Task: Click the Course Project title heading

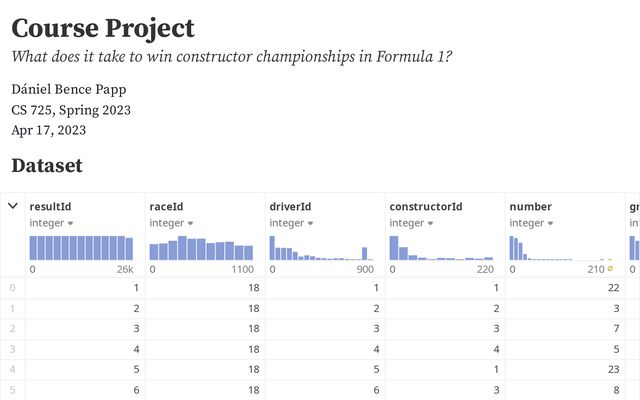Action: 103,29
